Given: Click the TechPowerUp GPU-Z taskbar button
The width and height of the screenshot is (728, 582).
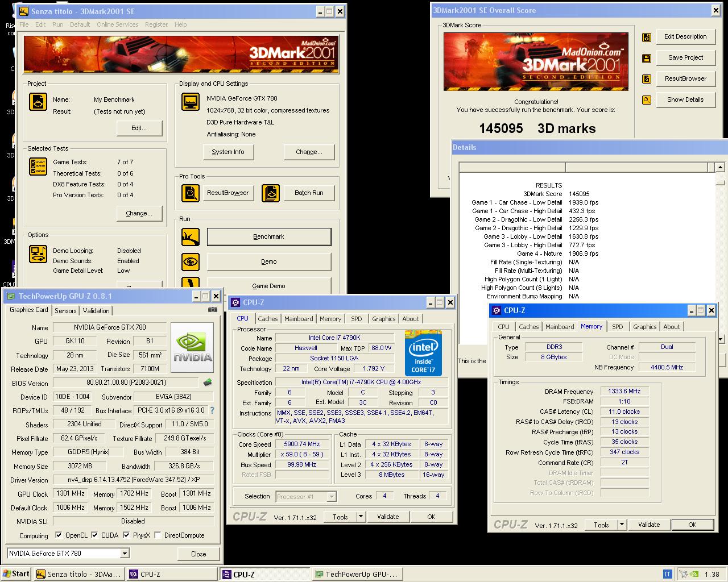Looking at the screenshot, I should pyautogui.click(x=357, y=574).
